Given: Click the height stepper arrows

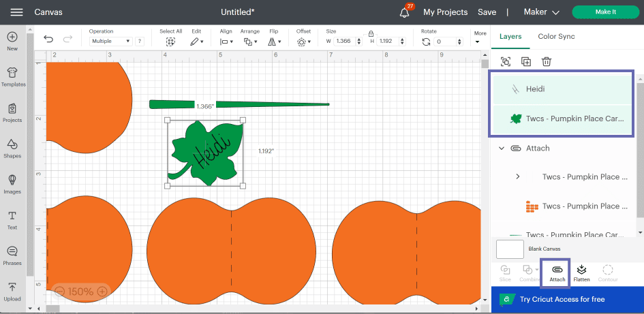Looking at the screenshot, I should tap(402, 41).
